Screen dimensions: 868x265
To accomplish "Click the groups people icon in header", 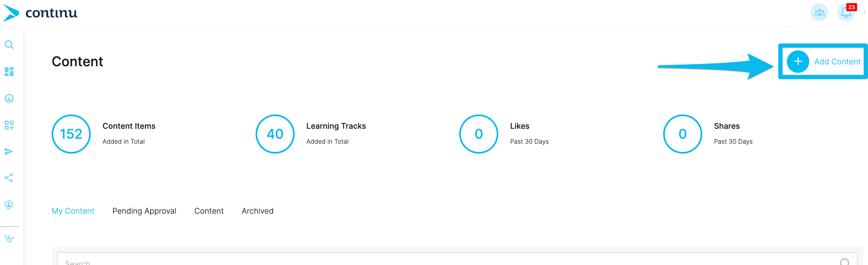I will (x=819, y=12).
